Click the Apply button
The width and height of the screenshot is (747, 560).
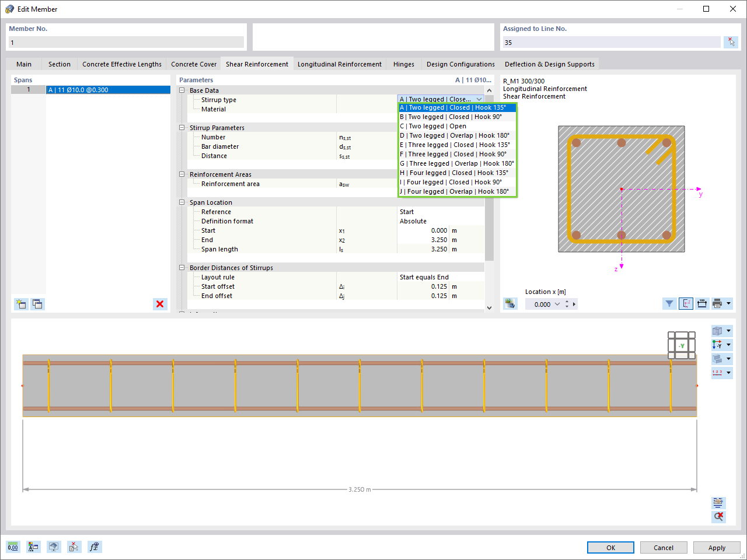pos(717,548)
